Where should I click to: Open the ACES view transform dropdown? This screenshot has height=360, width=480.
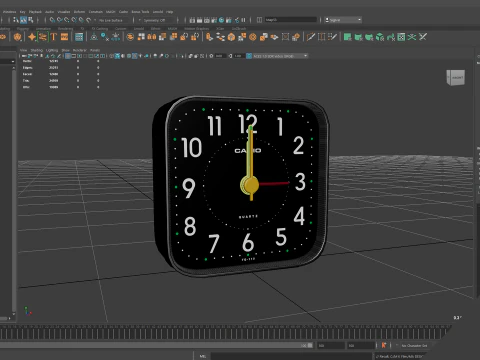pyautogui.click(x=280, y=56)
